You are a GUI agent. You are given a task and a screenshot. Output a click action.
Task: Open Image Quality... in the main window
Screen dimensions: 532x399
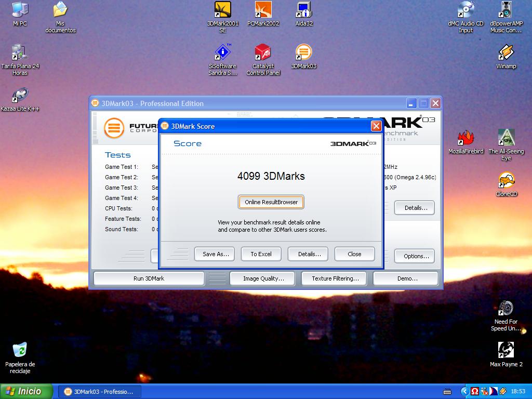[262, 278]
